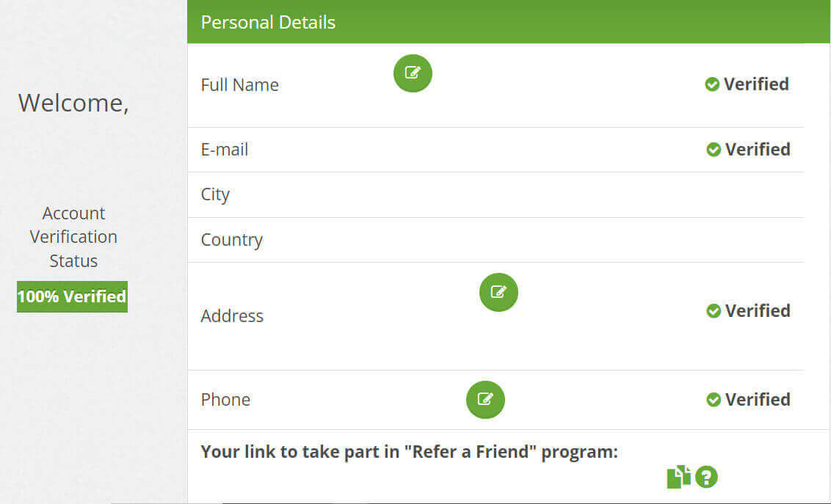
Task: Click the Account Verification Status text
Action: [73, 237]
